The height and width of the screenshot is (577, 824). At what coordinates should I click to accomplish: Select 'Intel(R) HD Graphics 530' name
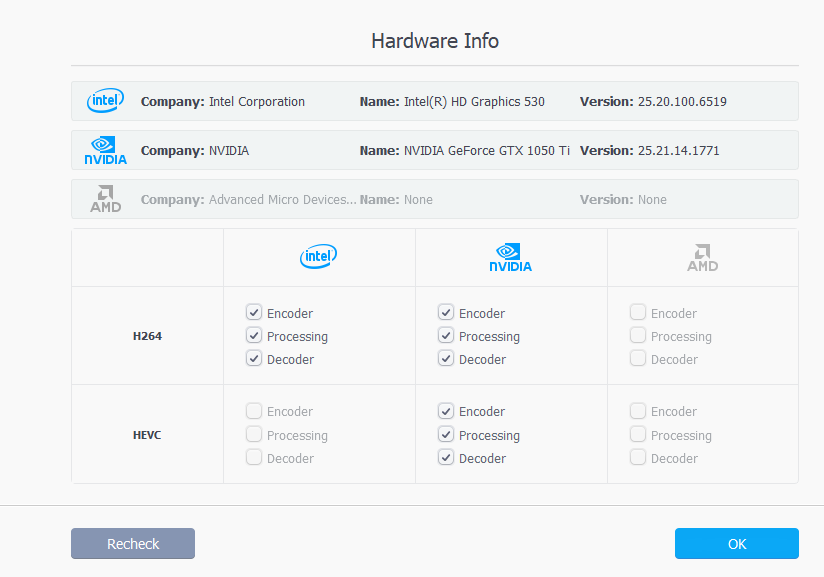pos(474,101)
